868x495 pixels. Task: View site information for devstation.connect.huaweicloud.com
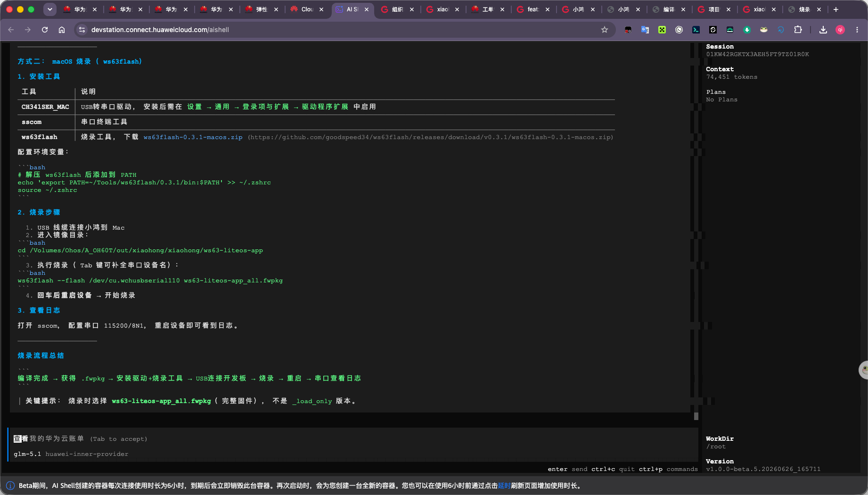coord(82,30)
